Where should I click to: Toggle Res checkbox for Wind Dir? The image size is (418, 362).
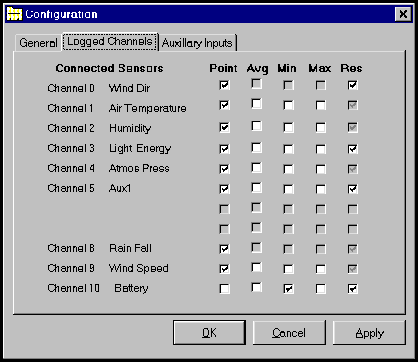pos(353,85)
